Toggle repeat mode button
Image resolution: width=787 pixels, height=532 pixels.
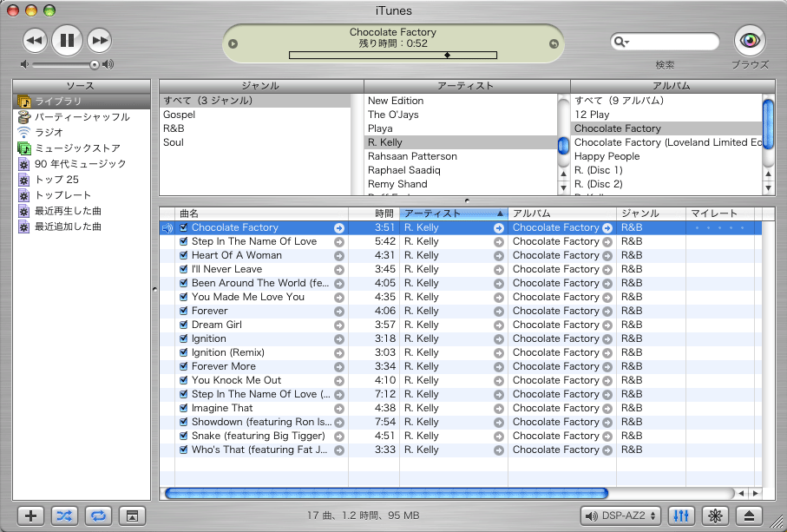click(x=98, y=516)
